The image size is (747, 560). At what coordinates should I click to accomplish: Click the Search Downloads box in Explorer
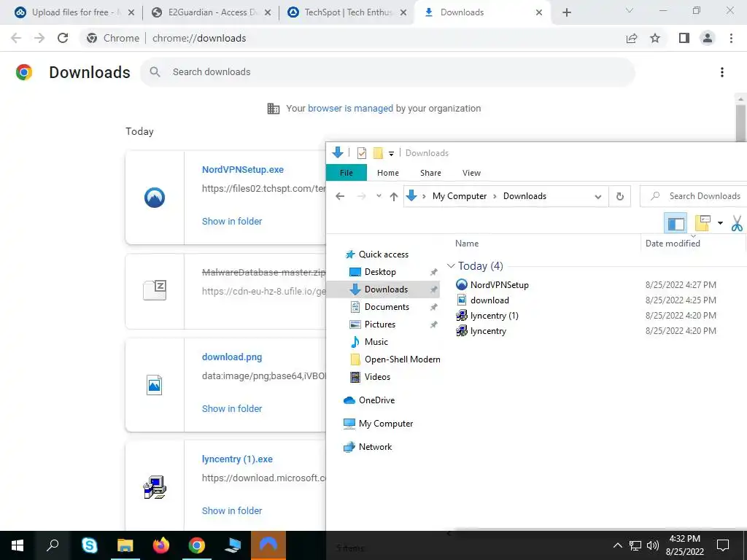coord(693,196)
